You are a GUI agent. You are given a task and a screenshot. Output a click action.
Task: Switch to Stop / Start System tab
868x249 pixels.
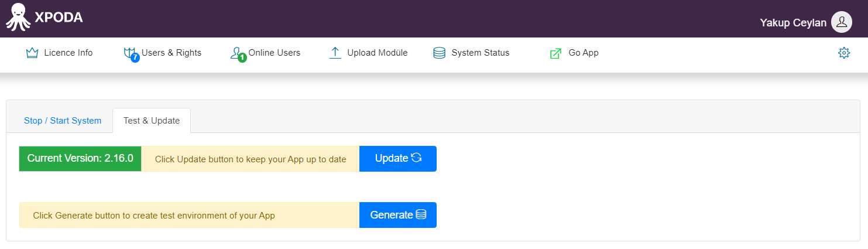coord(63,121)
